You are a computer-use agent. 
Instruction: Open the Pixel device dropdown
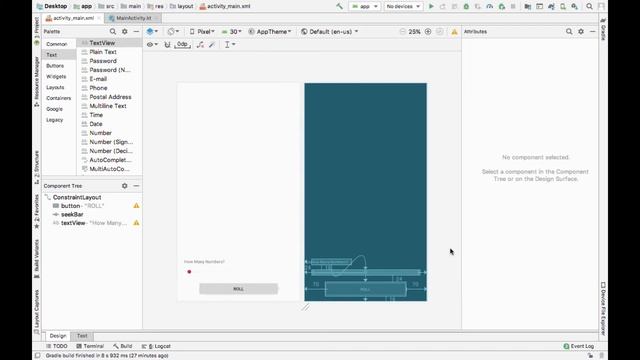pos(202,31)
